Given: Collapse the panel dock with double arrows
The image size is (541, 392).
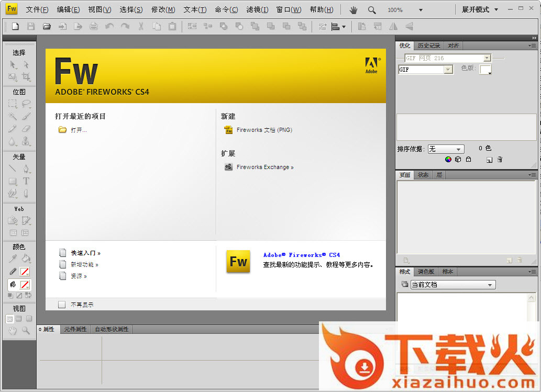Looking at the screenshot, I should [534, 38].
